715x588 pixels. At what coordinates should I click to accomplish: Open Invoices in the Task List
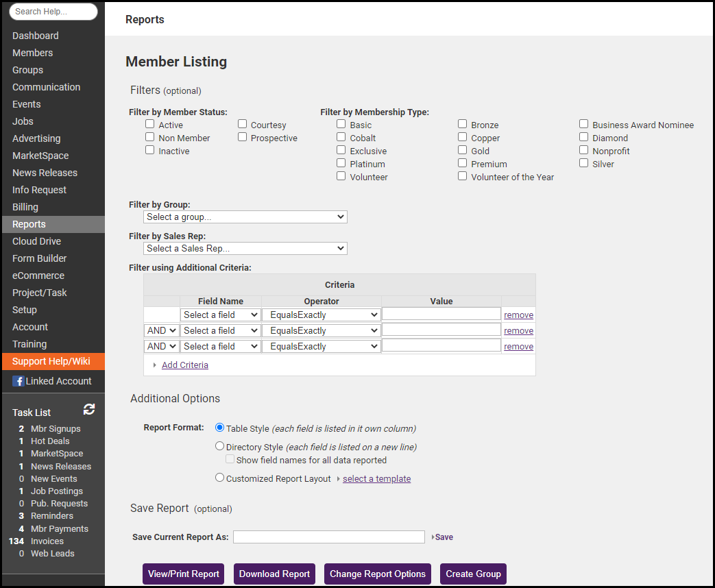(47, 541)
